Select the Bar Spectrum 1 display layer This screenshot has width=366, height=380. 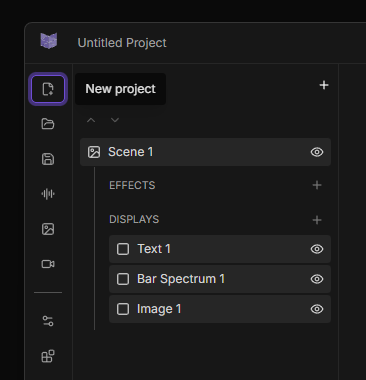220,279
